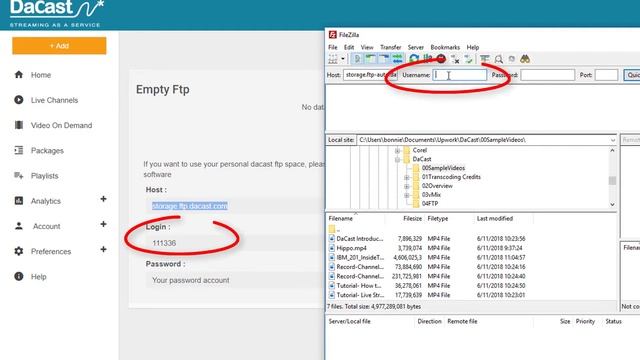This screenshot has width=640, height=360.
Task: Expand the Corel folder node
Action: click(x=397, y=151)
